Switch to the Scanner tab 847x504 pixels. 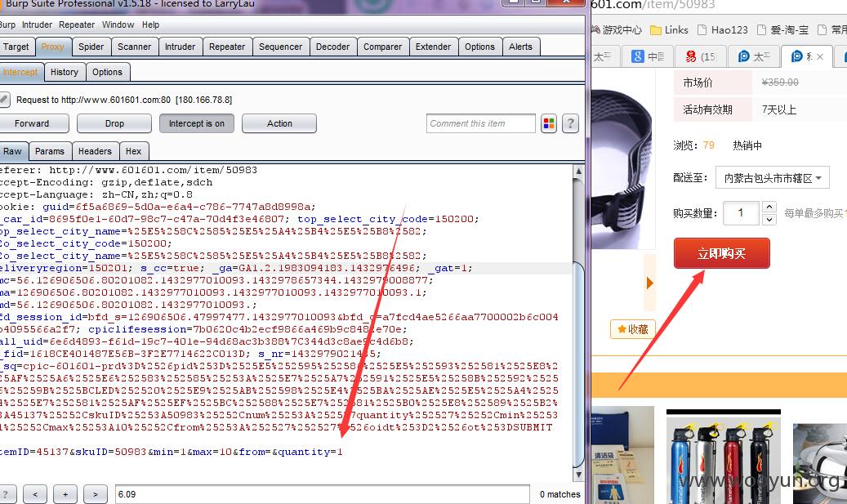click(135, 47)
